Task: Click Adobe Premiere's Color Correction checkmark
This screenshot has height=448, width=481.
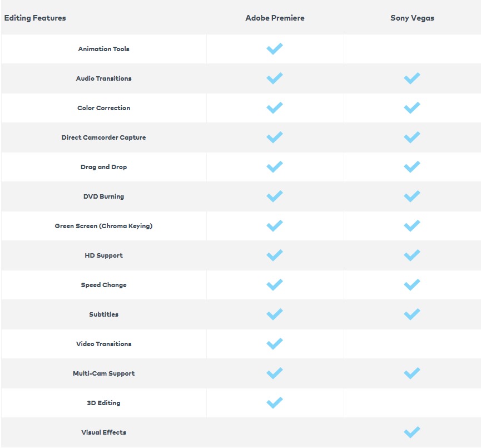Action: [x=275, y=108]
